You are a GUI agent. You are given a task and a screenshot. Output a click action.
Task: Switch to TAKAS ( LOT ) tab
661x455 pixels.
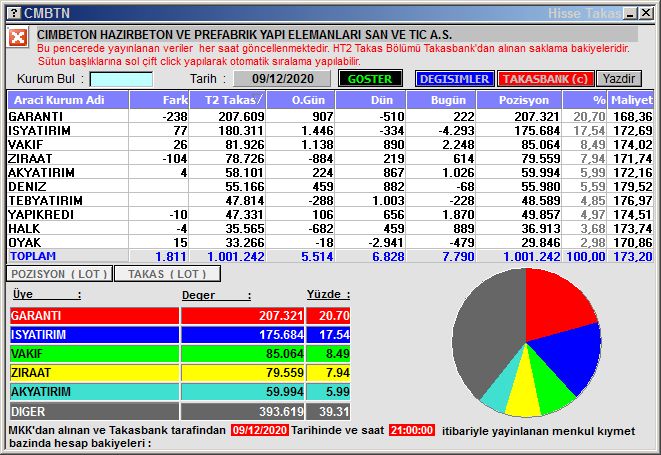[167, 274]
